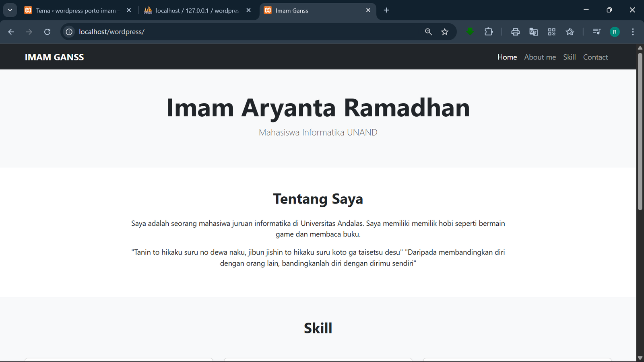Open the About me navigation link
This screenshot has height=362, width=644.
tap(540, 57)
